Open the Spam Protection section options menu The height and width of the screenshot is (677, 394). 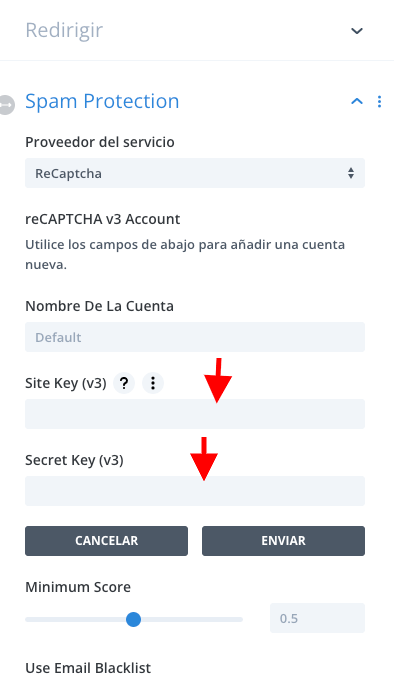click(379, 101)
